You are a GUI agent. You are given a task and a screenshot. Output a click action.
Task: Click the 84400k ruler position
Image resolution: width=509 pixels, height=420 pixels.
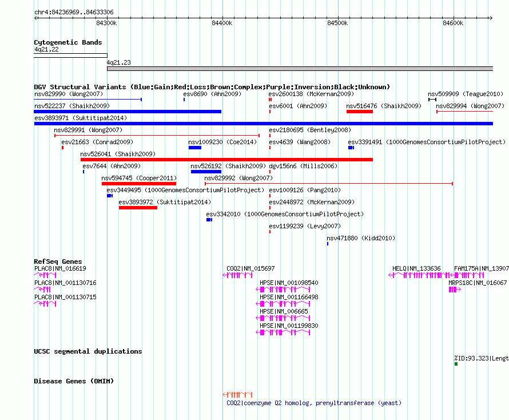(222, 23)
